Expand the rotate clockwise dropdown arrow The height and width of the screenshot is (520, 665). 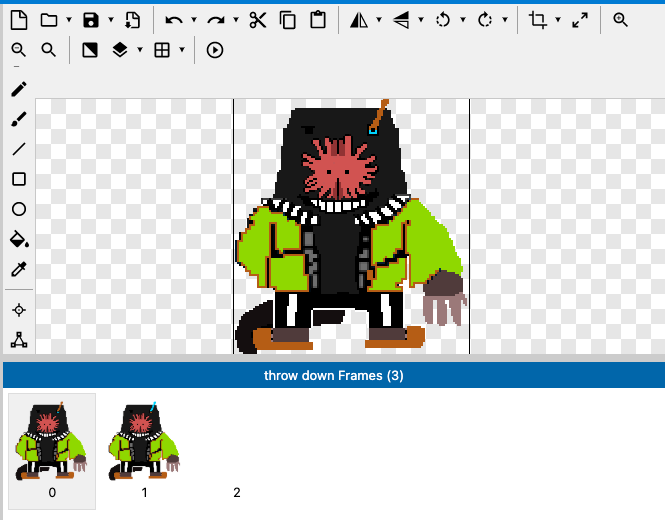(x=505, y=20)
